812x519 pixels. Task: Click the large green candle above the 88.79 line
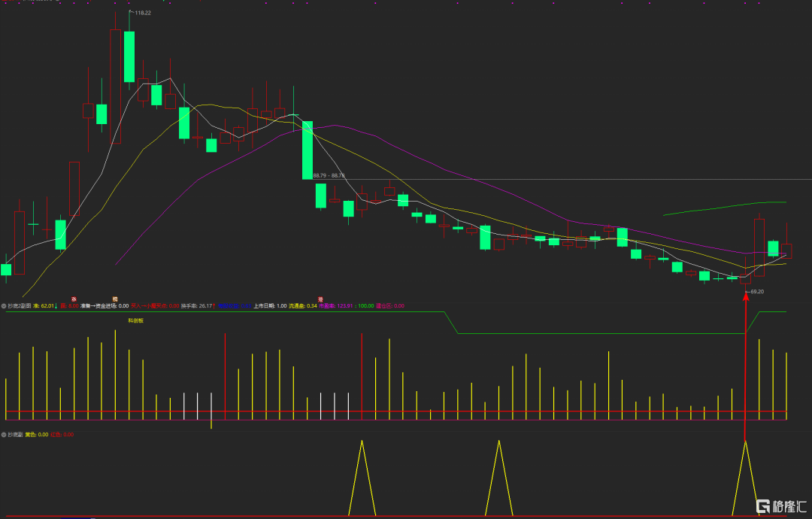click(x=308, y=150)
